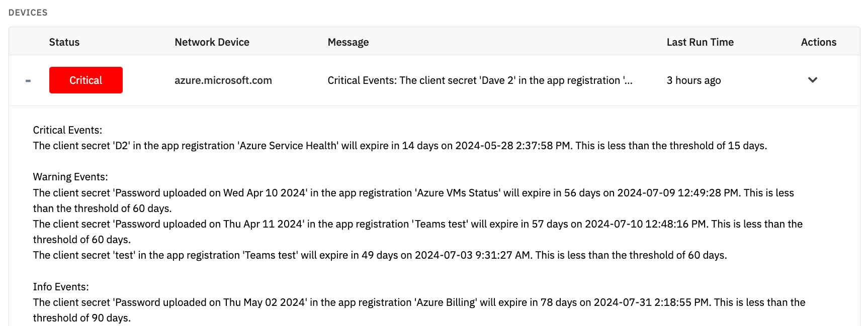Image resolution: width=868 pixels, height=326 pixels.
Task: Click the '3 hours ago' run time
Action: (x=694, y=80)
